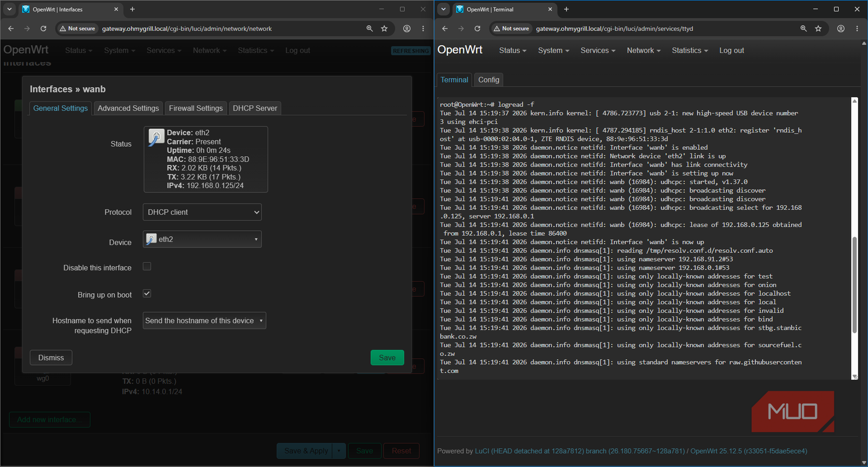Bookmark the Terminal page with star icon

(x=819, y=28)
